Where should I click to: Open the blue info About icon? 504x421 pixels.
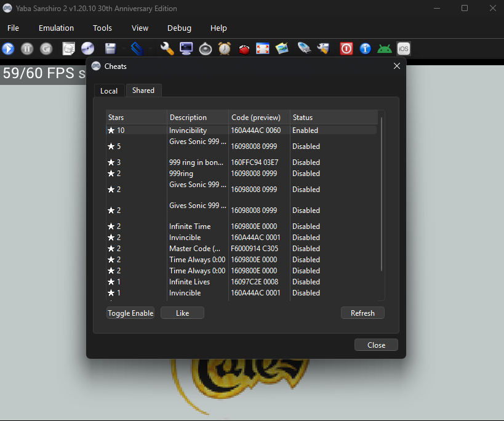[x=365, y=49]
